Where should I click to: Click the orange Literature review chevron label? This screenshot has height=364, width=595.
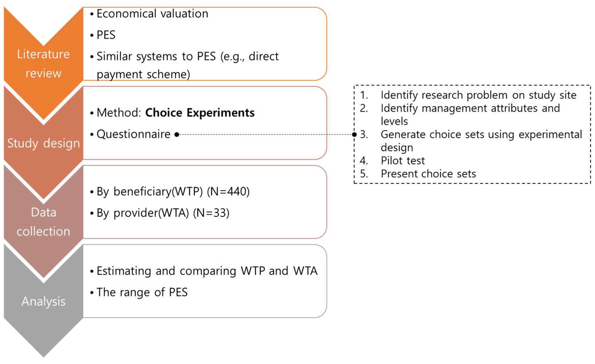click(x=43, y=63)
